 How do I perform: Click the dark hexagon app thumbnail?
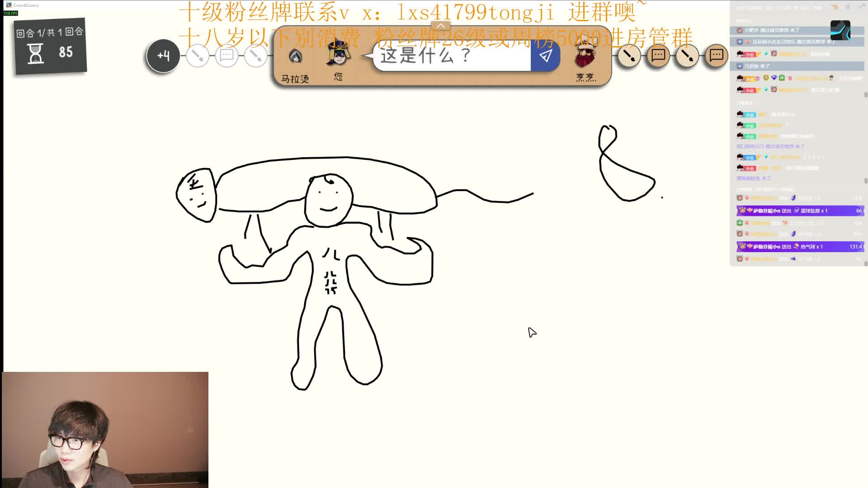point(840,30)
